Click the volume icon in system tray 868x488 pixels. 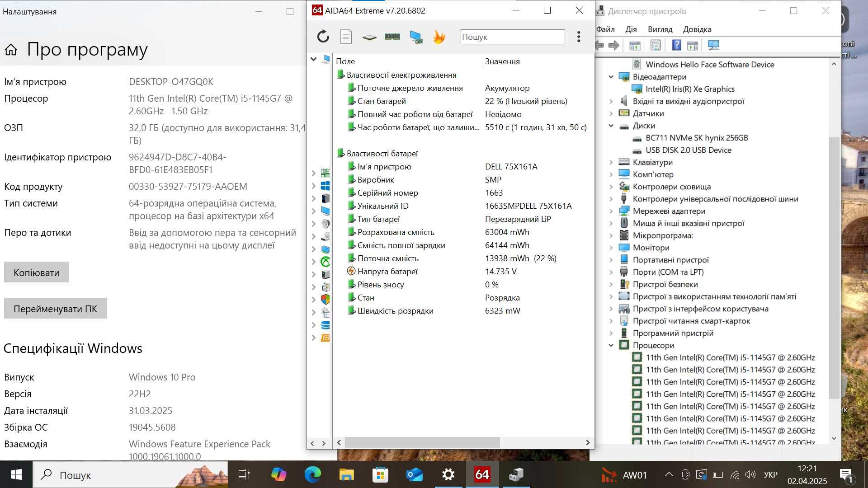pos(750,474)
